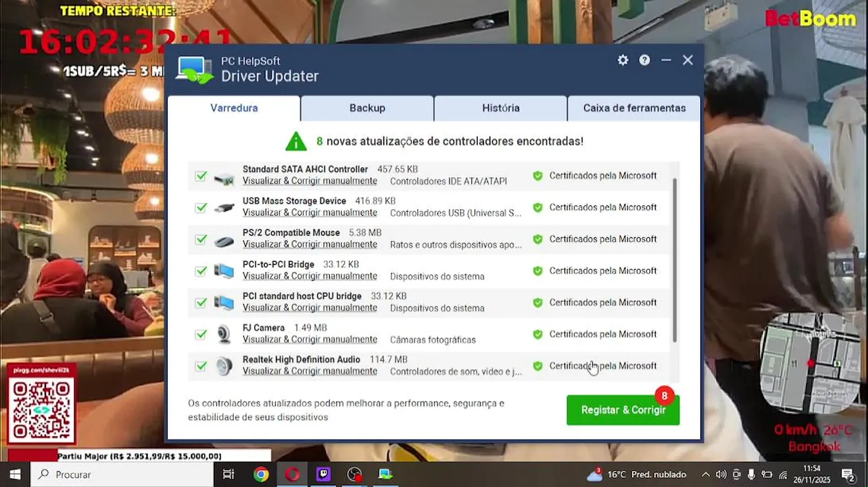The height and width of the screenshot is (487, 868).
Task: Open Visualizar & Corrigir manualmente for USB Mass Storage
Action: tap(310, 212)
